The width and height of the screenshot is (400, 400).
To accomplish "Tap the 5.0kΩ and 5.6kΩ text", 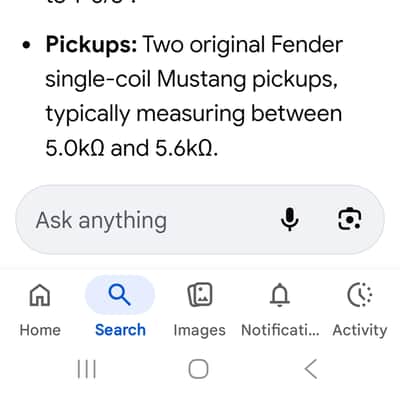I will click(x=132, y=148).
